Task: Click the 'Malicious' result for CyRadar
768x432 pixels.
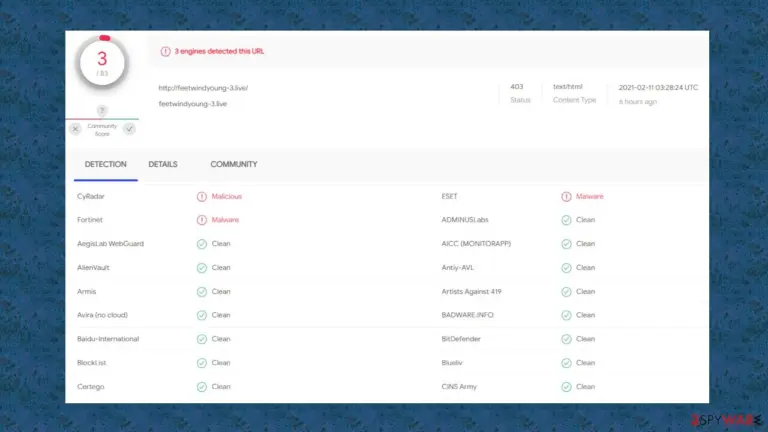Action: [x=227, y=196]
